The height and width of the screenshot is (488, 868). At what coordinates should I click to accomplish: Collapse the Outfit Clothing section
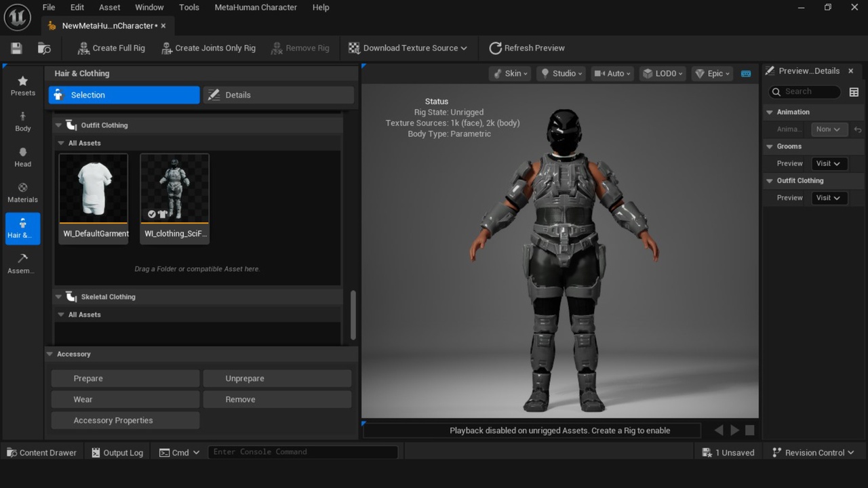coord(59,125)
